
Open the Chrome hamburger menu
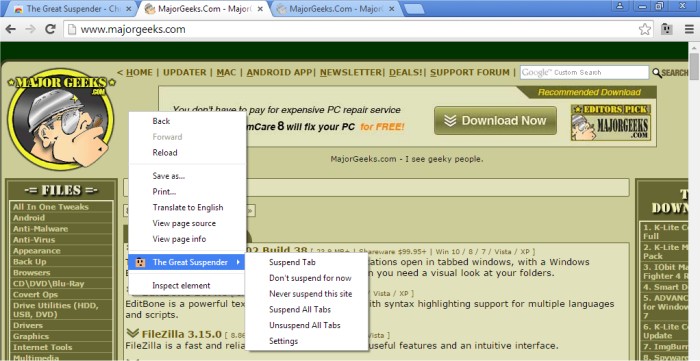[689, 29]
